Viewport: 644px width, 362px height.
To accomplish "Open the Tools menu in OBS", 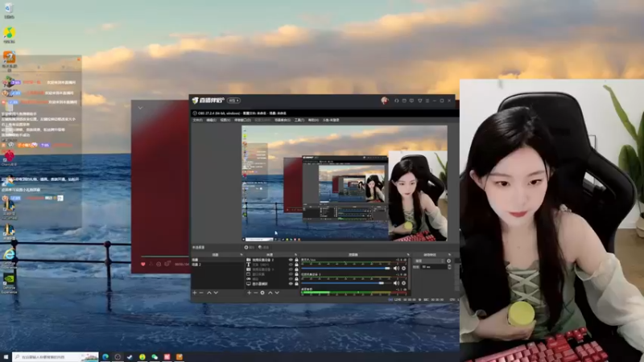I will (299, 120).
